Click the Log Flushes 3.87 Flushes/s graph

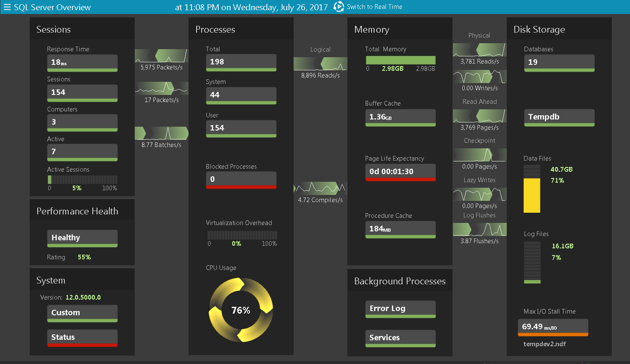[479, 230]
